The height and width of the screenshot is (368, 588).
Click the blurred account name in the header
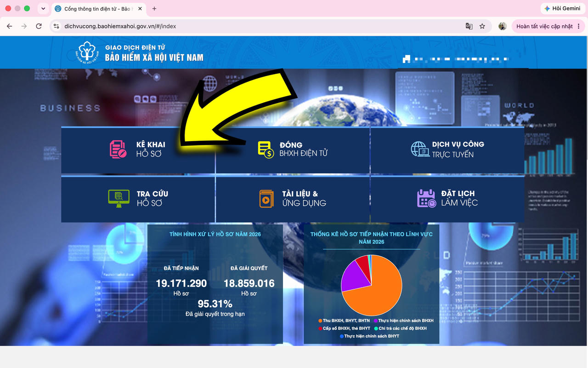pyautogui.click(x=456, y=59)
